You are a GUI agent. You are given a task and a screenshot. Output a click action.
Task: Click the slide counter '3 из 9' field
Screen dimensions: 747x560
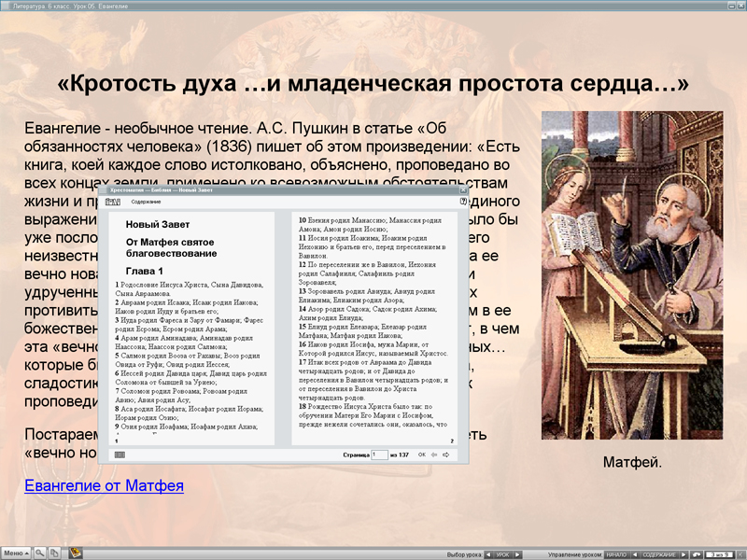tap(721, 553)
